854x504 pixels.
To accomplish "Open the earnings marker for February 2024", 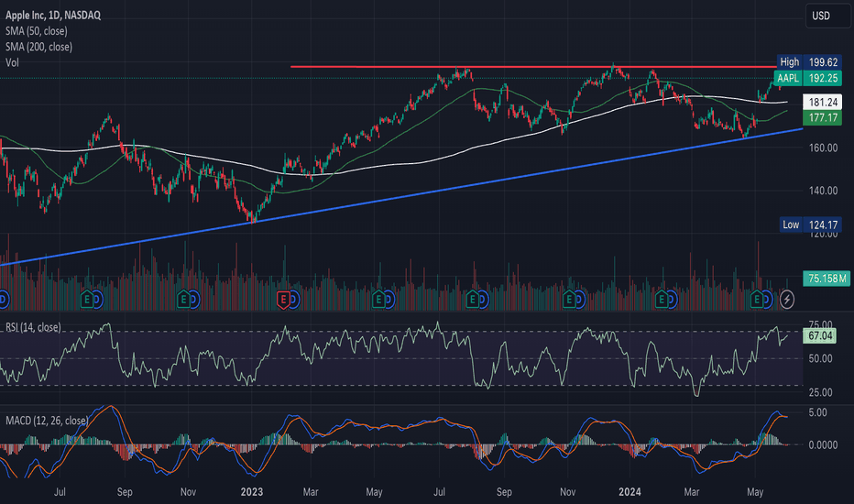I will (662, 299).
